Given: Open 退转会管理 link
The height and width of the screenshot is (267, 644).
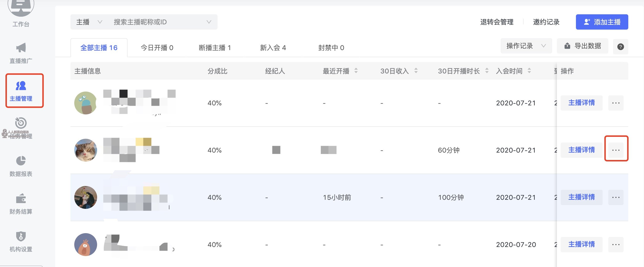Looking at the screenshot, I should pos(497,22).
